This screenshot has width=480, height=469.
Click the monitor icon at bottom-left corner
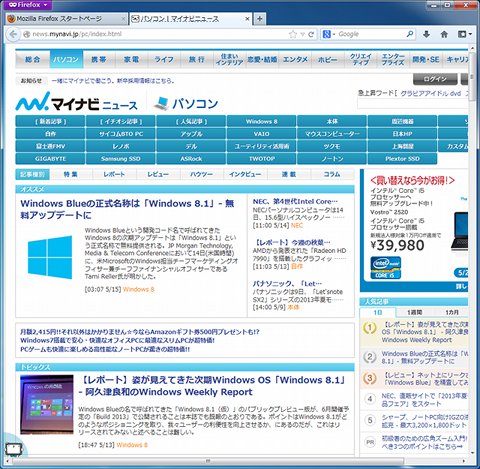pyautogui.click(x=14, y=449)
